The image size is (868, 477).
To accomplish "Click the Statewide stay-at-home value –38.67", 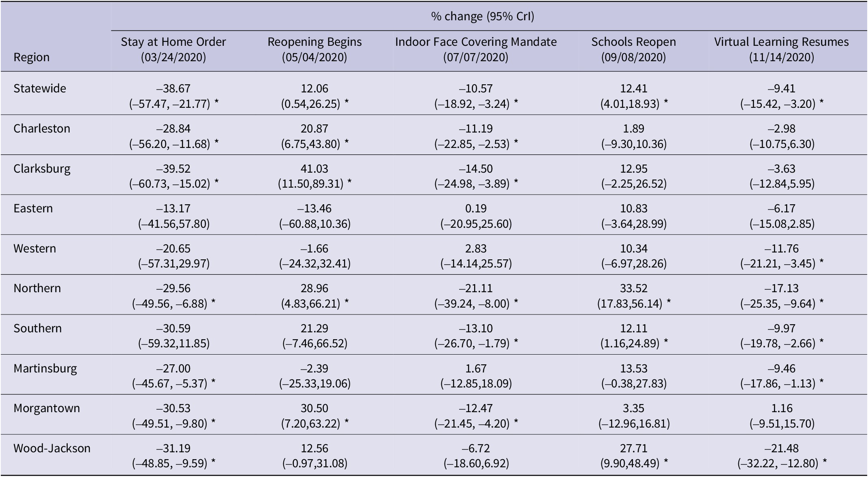I will click(x=173, y=88).
